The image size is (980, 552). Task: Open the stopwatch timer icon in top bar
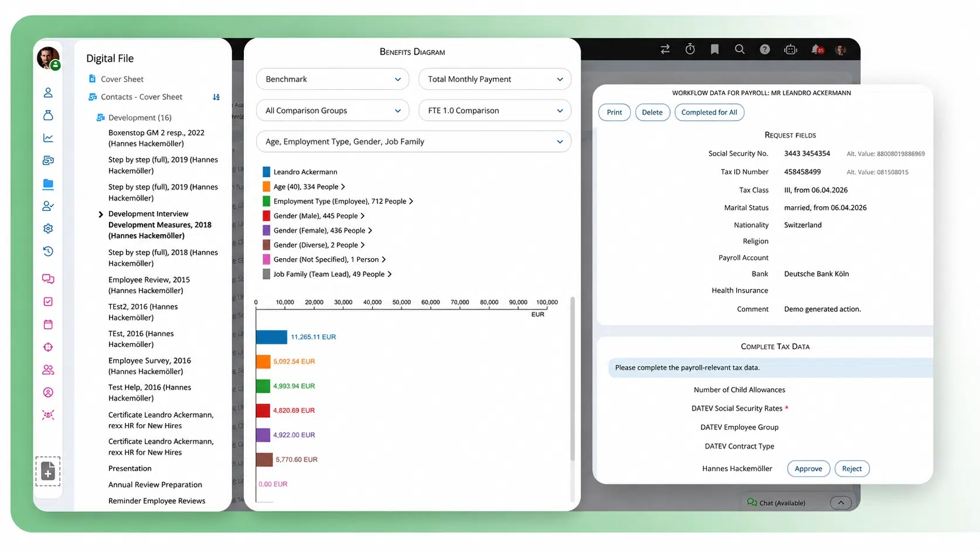pyautogui.click(x=690, y=49)
